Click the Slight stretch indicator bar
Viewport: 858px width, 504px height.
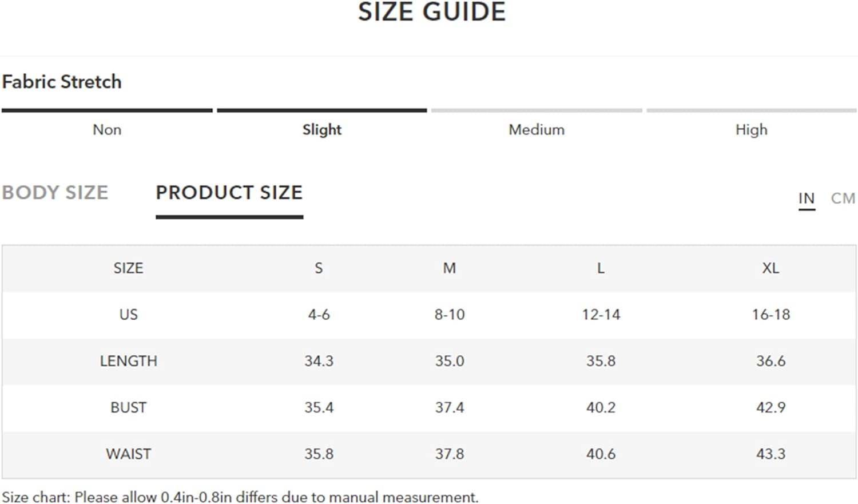(x=322, y=110)
